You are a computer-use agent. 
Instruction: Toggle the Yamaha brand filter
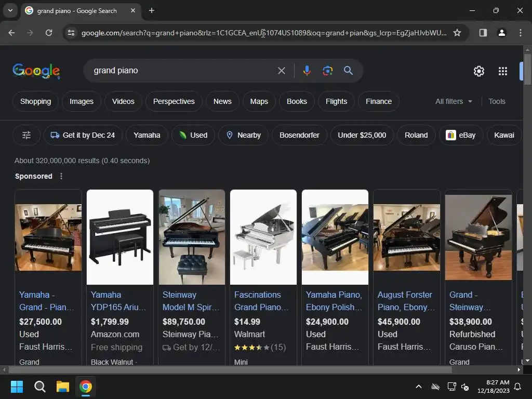[147, 135]
